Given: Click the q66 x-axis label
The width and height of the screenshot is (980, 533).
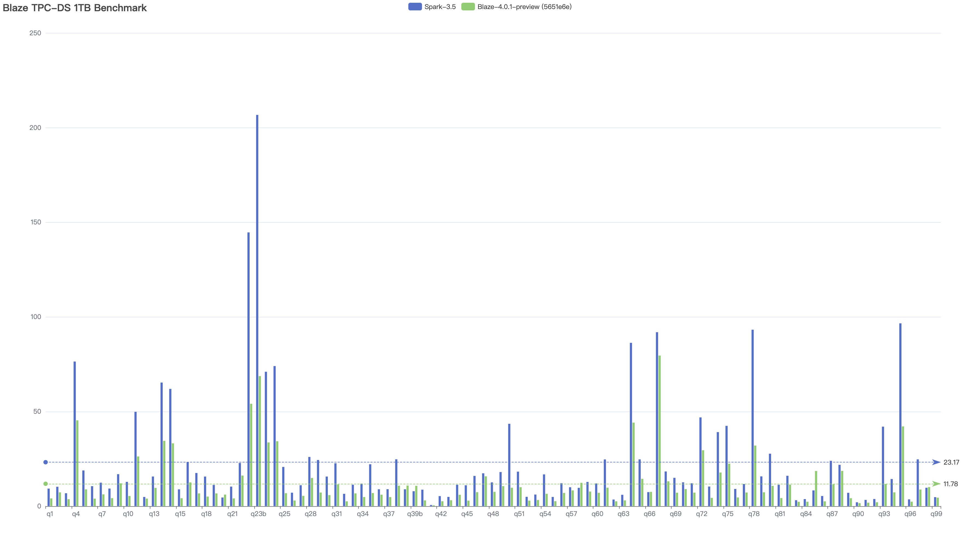Looking at the screenshot, I should 649,514.
